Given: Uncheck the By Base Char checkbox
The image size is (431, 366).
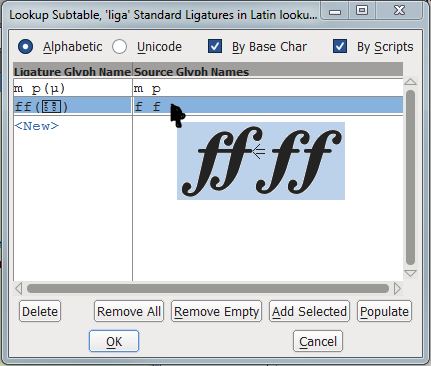Looking at the screenshot, I should tap(215, 46).
